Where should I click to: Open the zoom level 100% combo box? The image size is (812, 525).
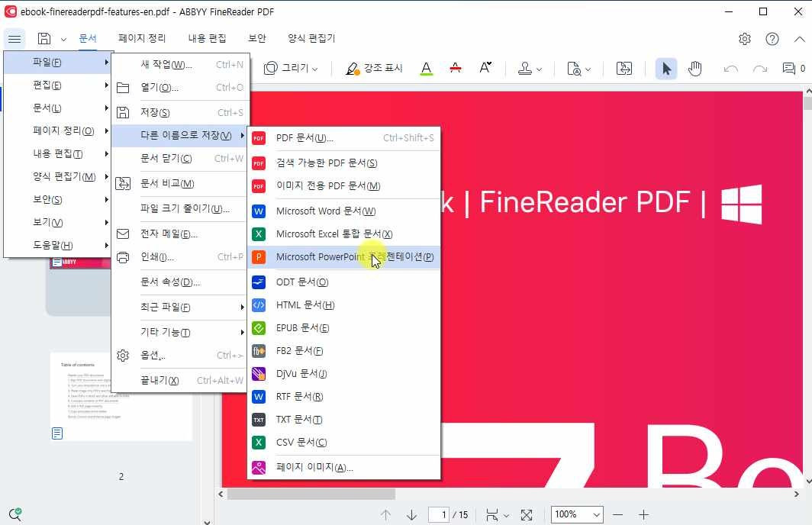(x=577, y=514)
